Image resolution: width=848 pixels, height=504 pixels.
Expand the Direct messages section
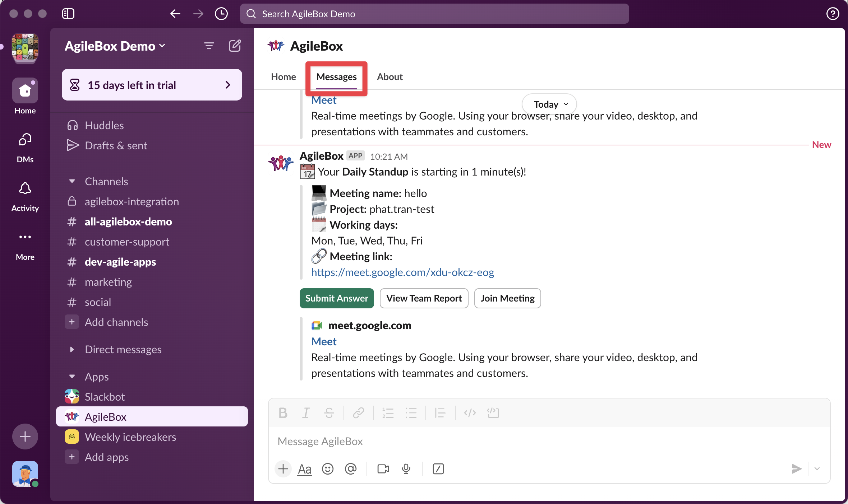pyautogui.click(x=72, y=349)
